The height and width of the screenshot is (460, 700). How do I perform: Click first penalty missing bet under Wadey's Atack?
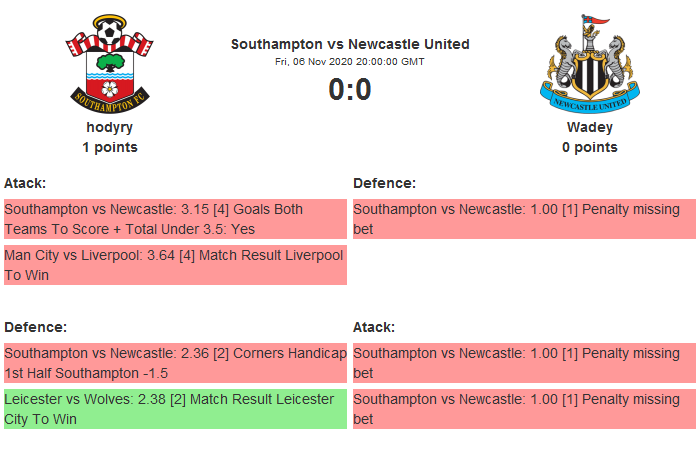point(523,363)
